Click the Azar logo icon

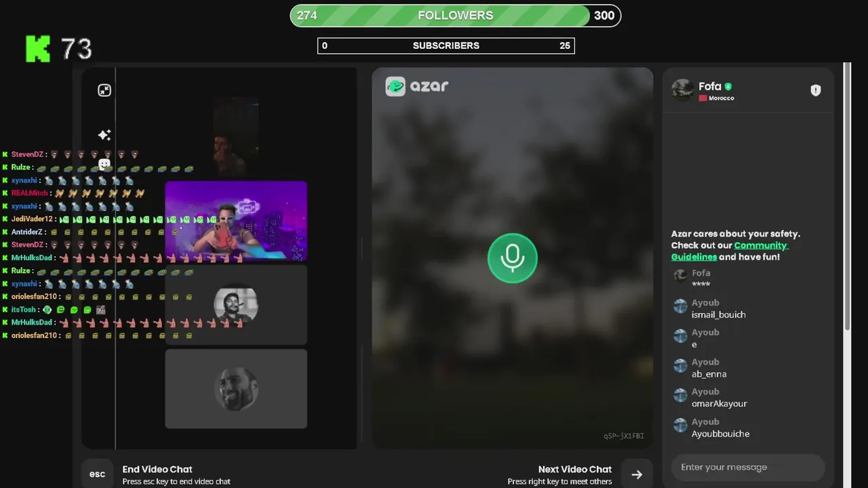[395, 86]
